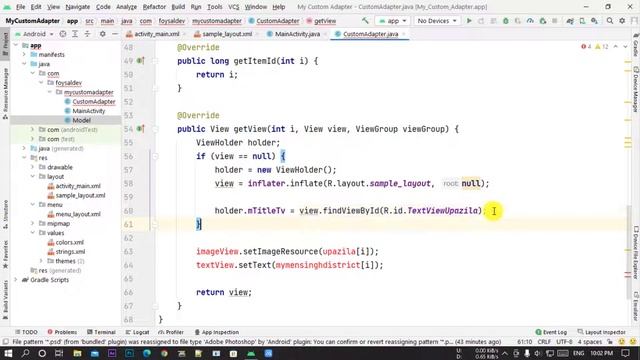Toggle the read-only lock icon in status bar
640x360 pixels.
point(610,342)
